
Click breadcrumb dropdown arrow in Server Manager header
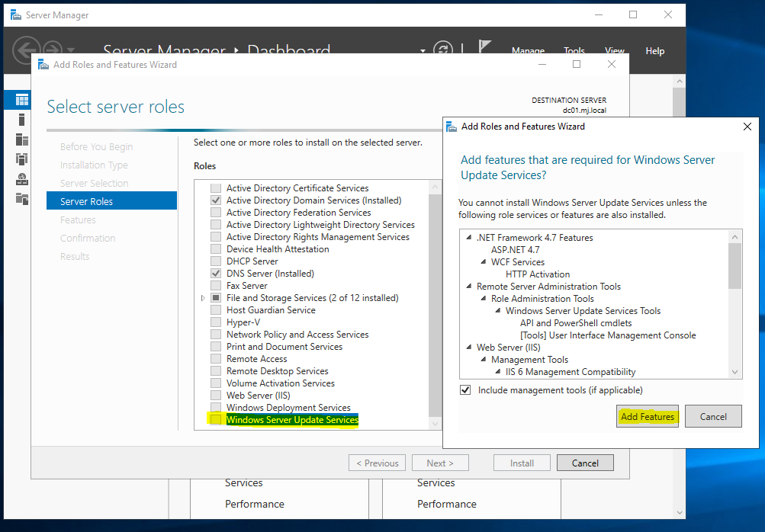pos(423,51)
